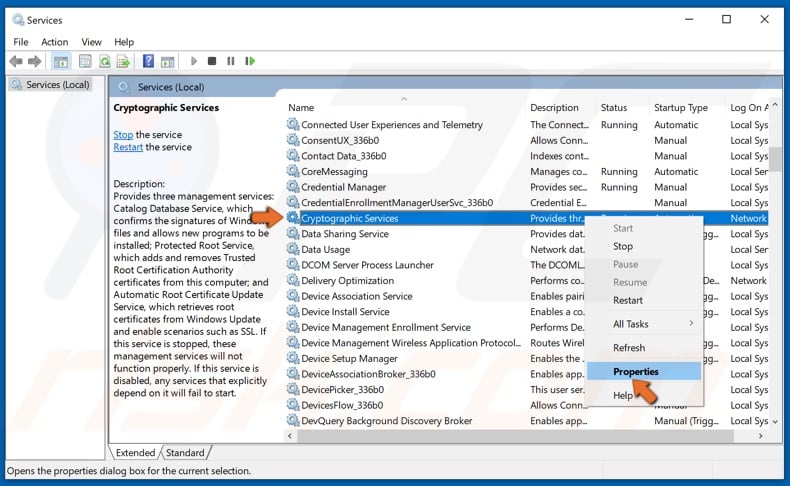Click gear icon beside Credential Manager

tap(293, 187)
